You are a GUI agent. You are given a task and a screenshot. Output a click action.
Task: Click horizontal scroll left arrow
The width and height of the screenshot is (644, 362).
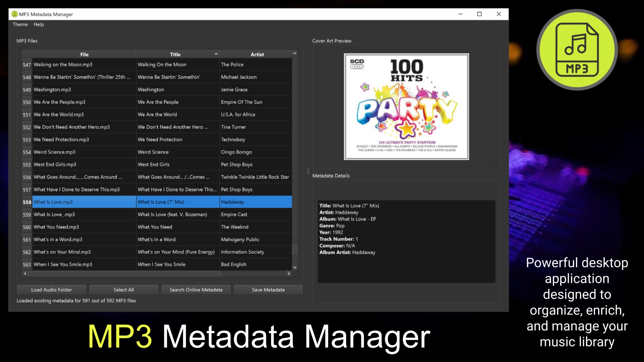click(x=25, y=274)
